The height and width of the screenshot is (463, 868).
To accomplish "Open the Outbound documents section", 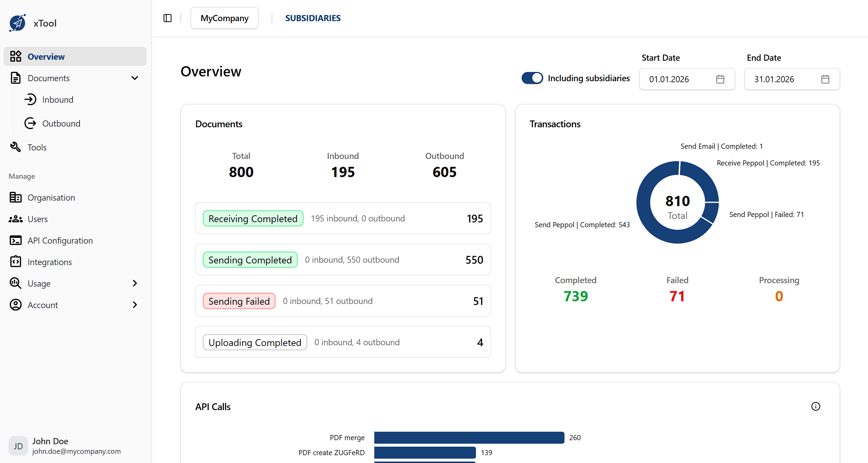I will coord(61,123).
